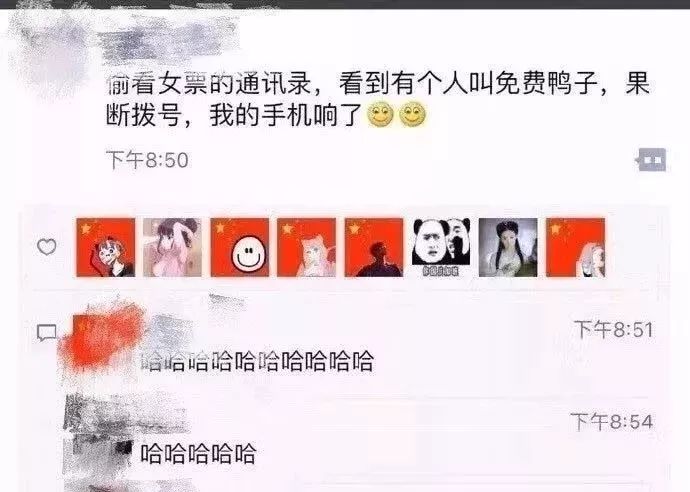This screenshot has height=492, width=690.
Task: Click the post text about 免费鸭子
Action: point(378,99)
